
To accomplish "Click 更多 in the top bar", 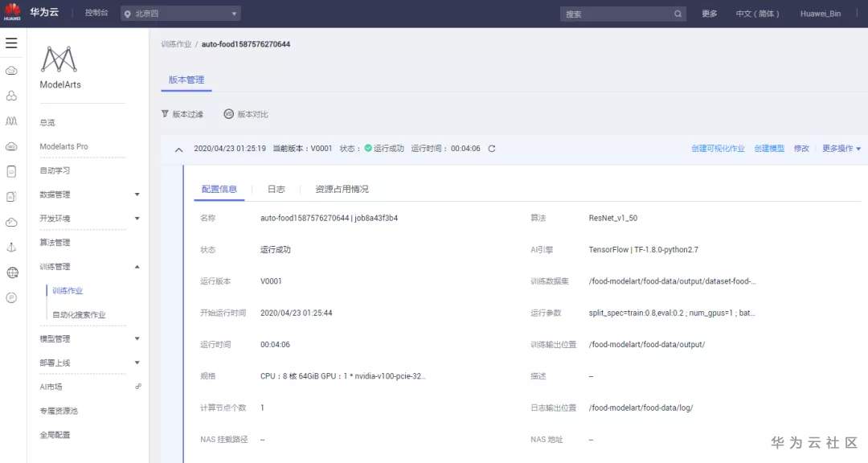I will tap(710, 14).
